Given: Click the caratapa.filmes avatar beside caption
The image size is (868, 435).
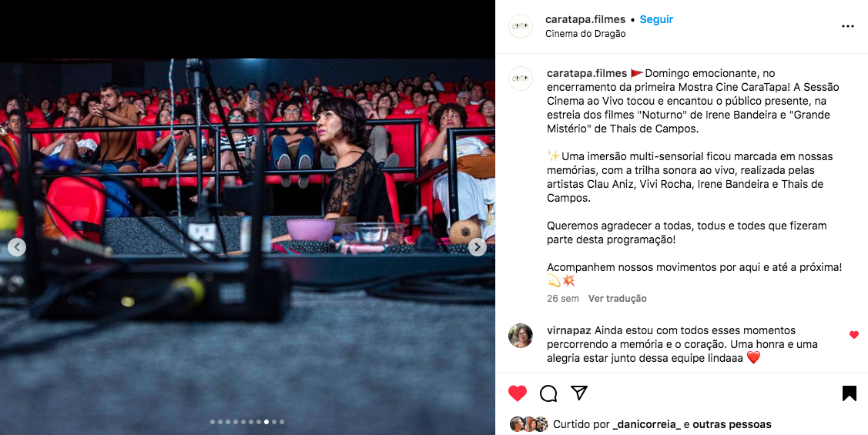Looking at the screenshot, I should point(521,79).
